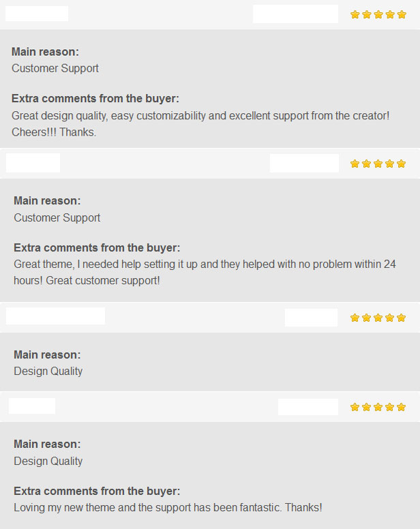Click 'Design Quality' text in the third review
Image resolution: width=420 pixels, height=529 pixels.
pyautogui.click(x=48, y=371)
